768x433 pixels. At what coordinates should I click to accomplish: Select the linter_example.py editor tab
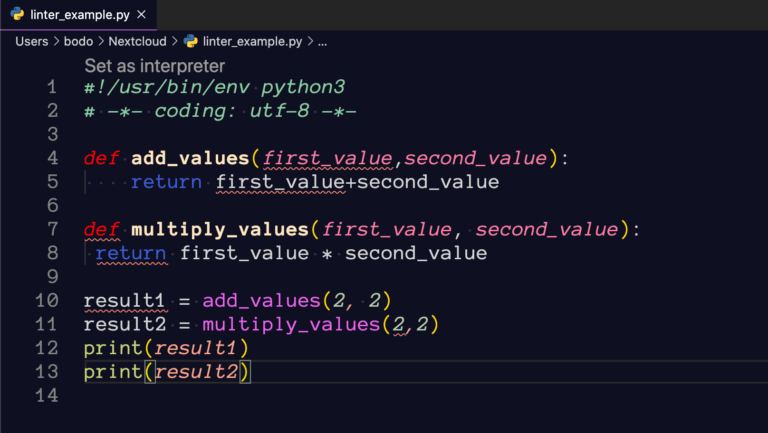tap(78, 15)
